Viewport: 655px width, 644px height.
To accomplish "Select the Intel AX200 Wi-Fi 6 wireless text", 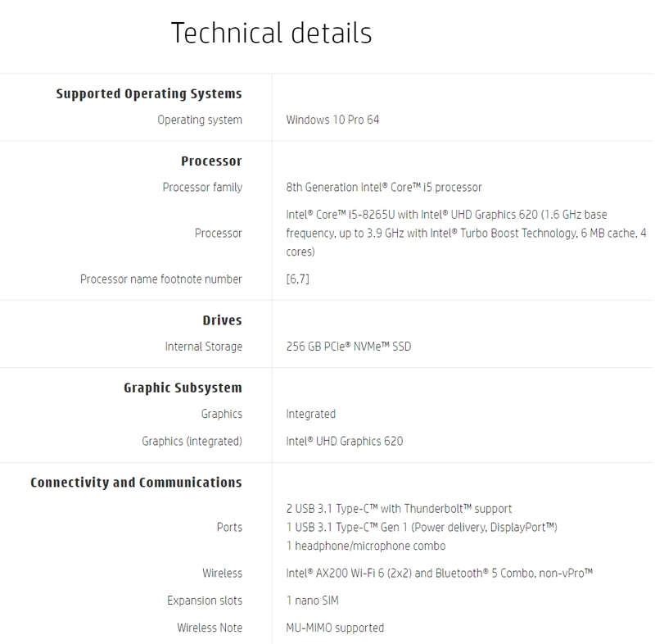I will click(x=439, y=573).
